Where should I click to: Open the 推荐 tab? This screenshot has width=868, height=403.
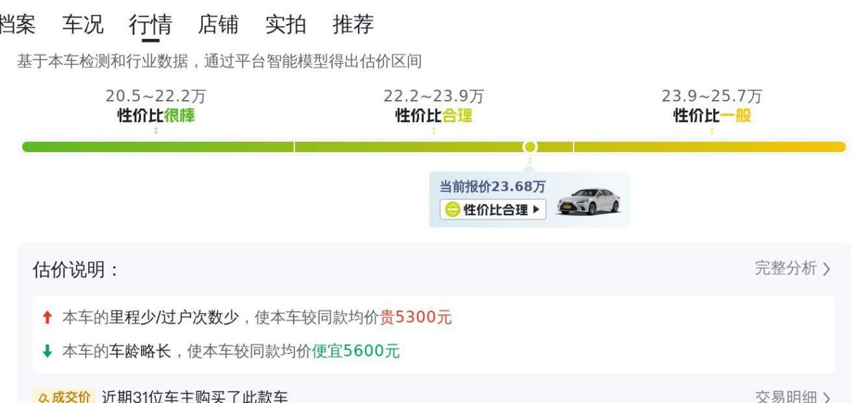353,25
